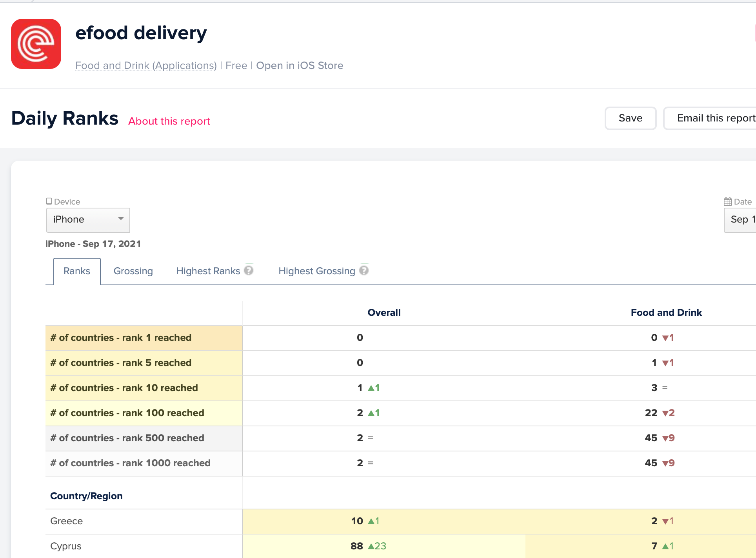Open the About this report link
This screenshot has width=756, height=558.
[x=169, y=121]
